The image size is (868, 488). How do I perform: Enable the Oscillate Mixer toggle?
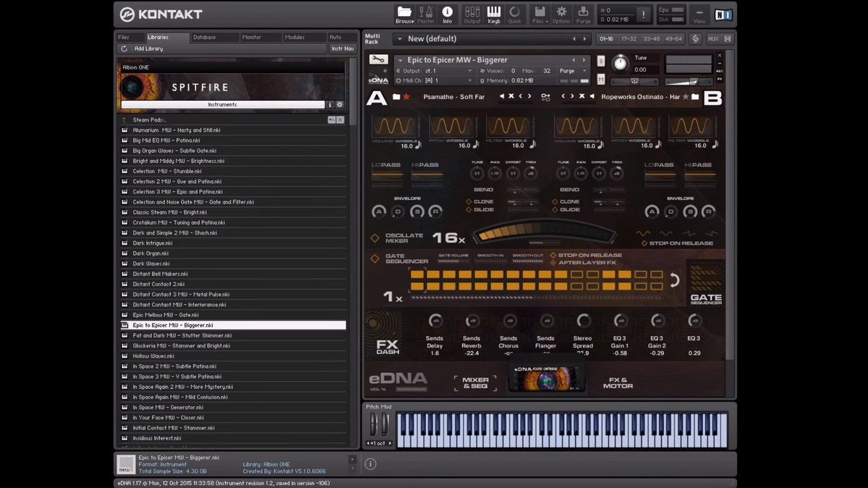(x=375, y=237)
